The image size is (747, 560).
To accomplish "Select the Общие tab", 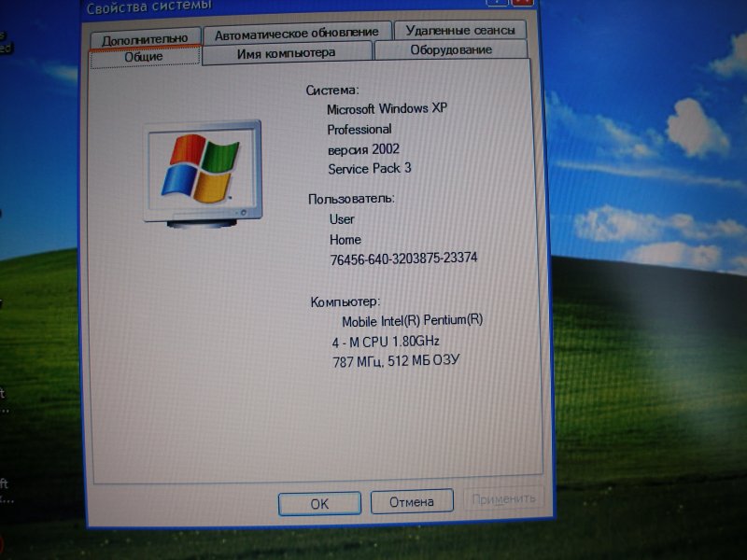I will coord(144,56).
